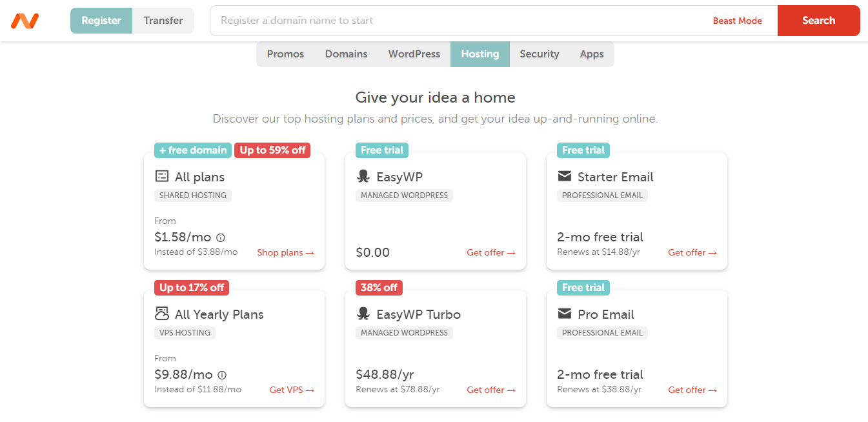Image resolution: width=868 pixels, height=422 pixels.
Task: Click the EasyWP octopus icon
Action: click(363, 177)
